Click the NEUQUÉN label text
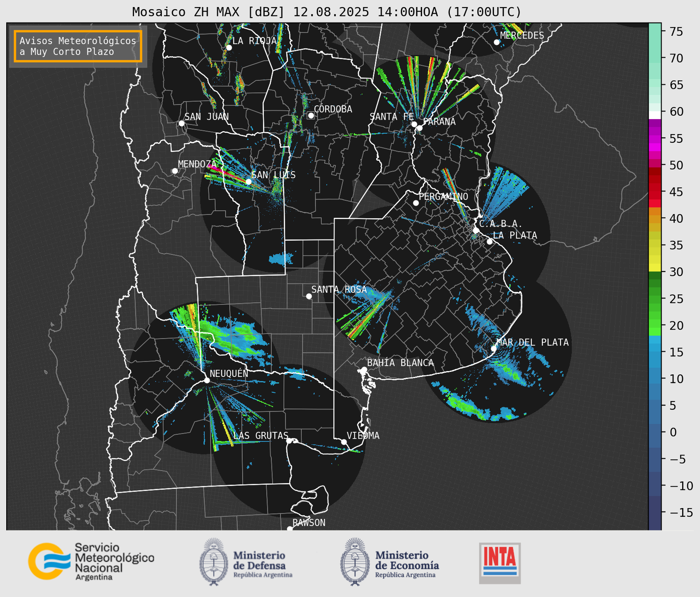 [x=229, y=374]
